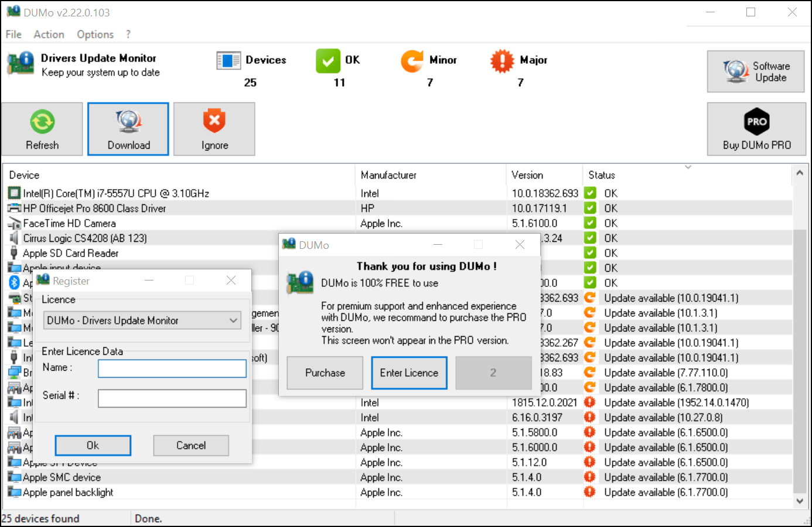Click orange status icon for update 6.1.7800.0
The height and width of the screenshot is (527, 812).
590,387
